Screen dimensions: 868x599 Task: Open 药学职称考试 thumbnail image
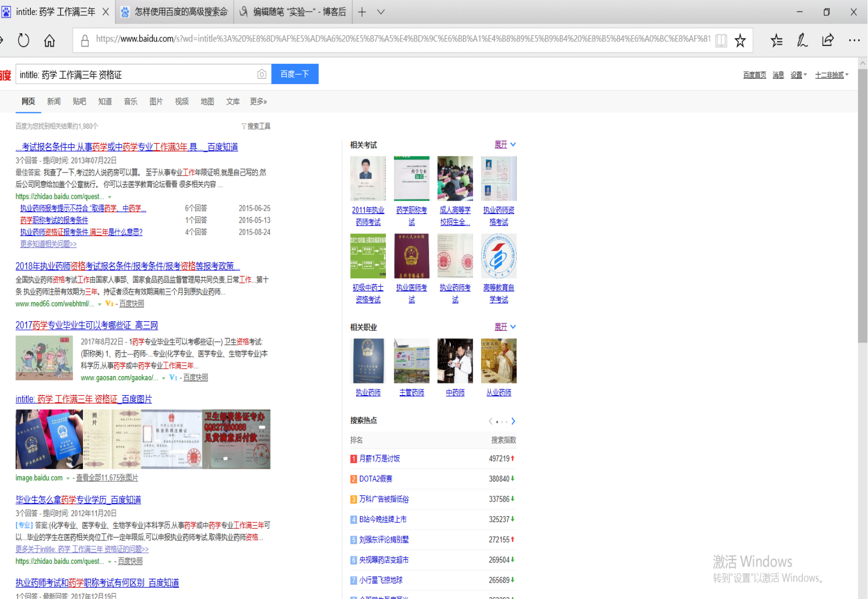click(x=411, y=179)
